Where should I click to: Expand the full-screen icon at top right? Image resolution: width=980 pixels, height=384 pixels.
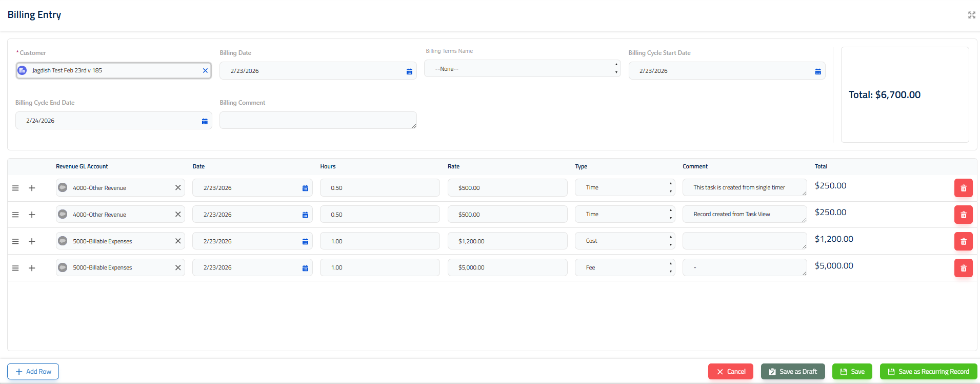click(971, 15)
